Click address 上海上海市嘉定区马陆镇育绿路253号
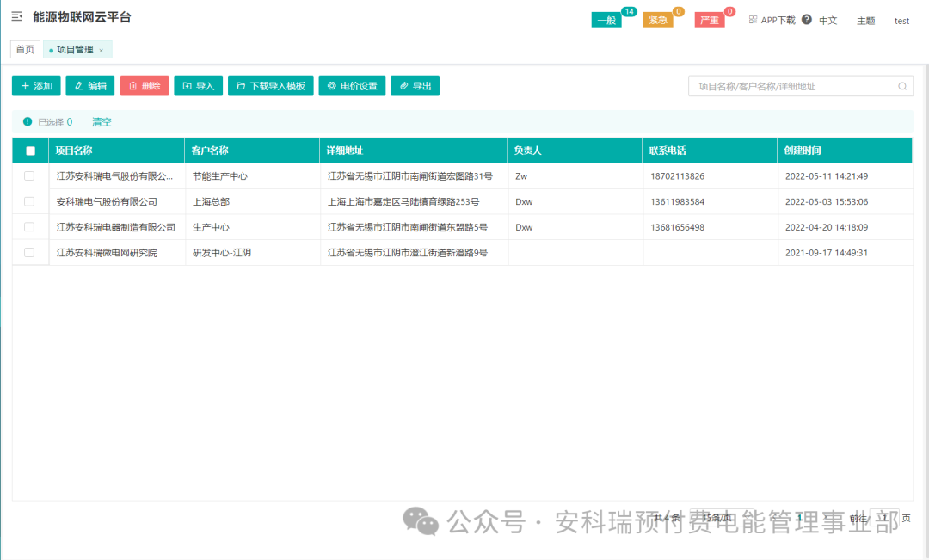The height and width of the screenshot is (560, 929). 403,201
